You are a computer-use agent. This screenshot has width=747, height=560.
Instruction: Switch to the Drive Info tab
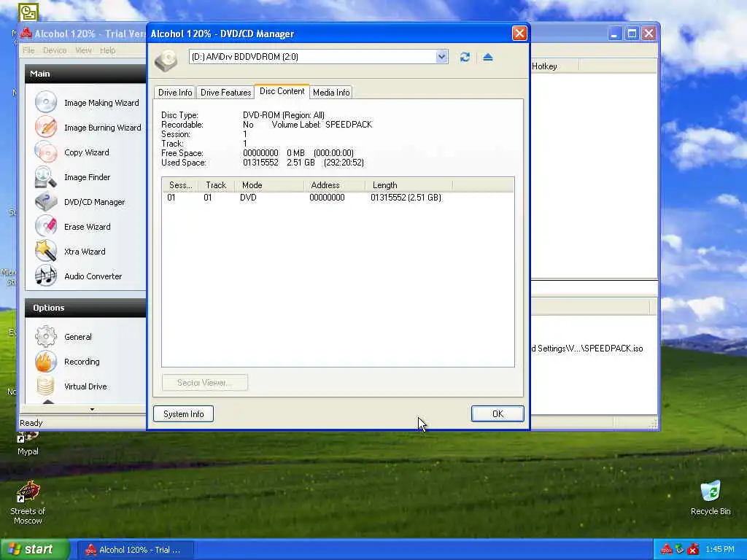coord(175,93)
